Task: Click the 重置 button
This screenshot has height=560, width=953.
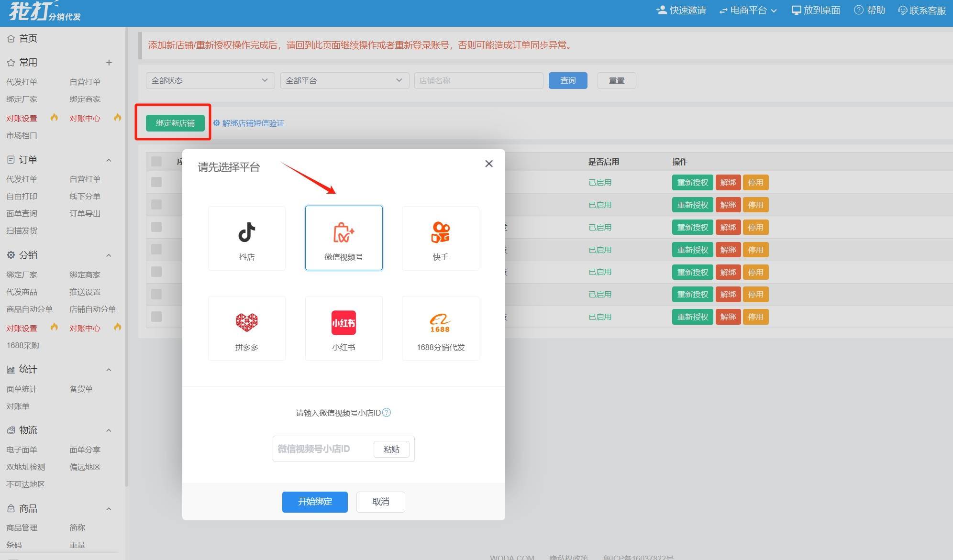Action: click(617, 80)
